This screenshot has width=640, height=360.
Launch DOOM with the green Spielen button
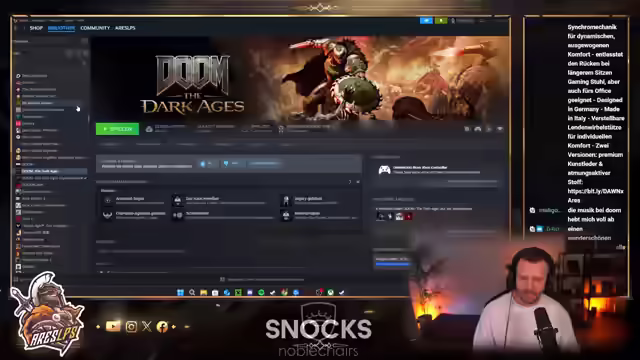(x=117, y=129)
